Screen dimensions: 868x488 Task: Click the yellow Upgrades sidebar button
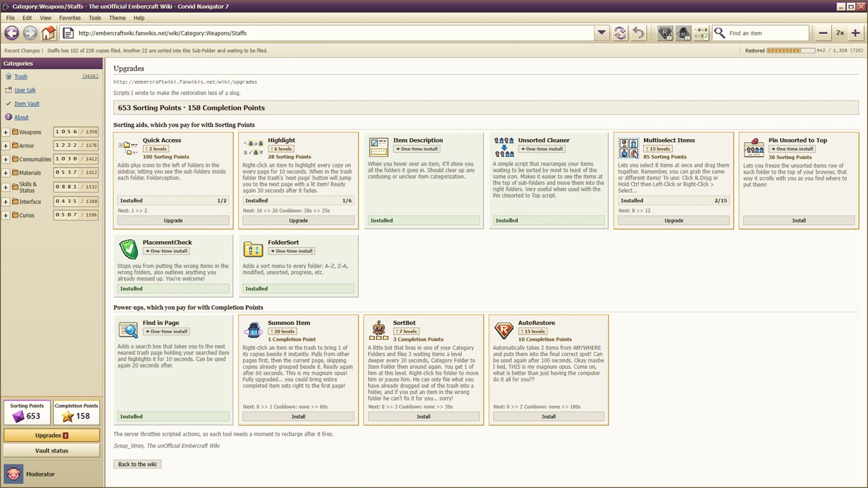52,435
